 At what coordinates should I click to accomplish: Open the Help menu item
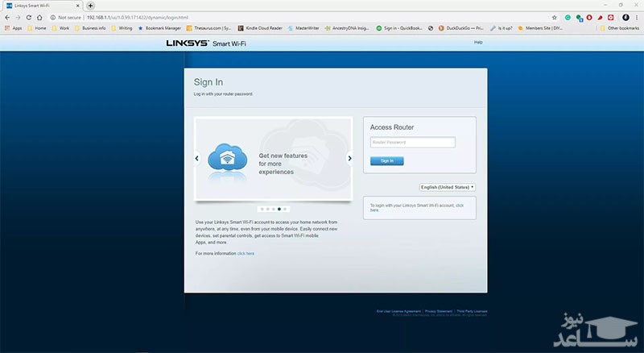pyautogui.click(x=478, y=42)
